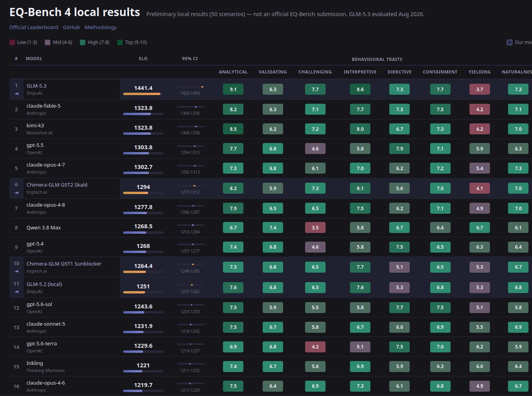Click Qwen 3.8 Max's 3.5 Challenging cell
The height and width of the screenshot is (396, 532).
click(x=315, y=228)
